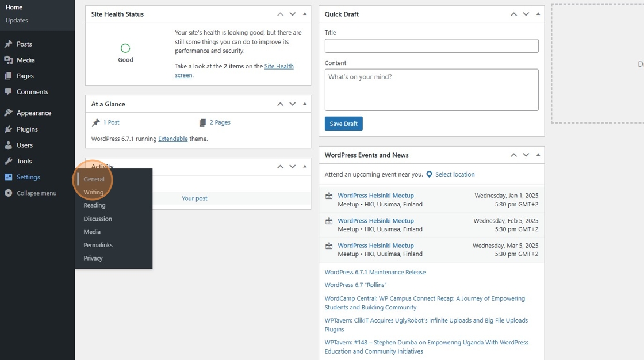Collapse WordPress Events and News panel
The height and width of the screenshot is (360, 644).
click(538, 155)
